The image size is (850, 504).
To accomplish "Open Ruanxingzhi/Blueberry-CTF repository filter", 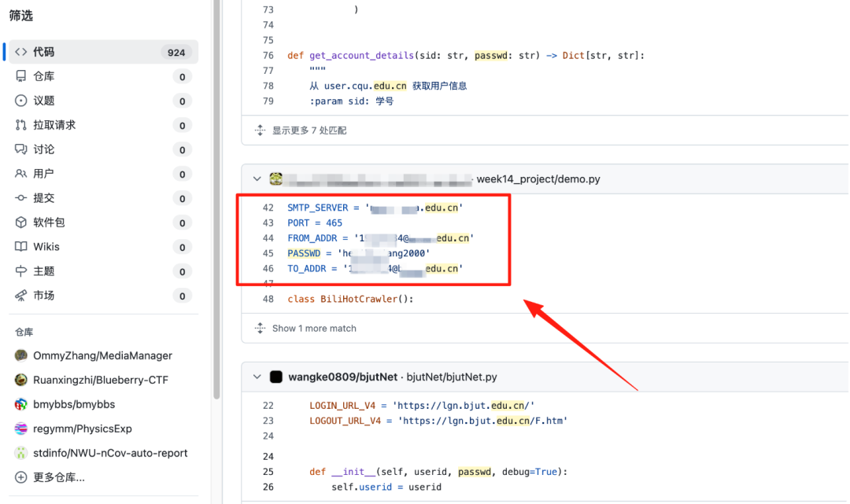I will 101,380.
